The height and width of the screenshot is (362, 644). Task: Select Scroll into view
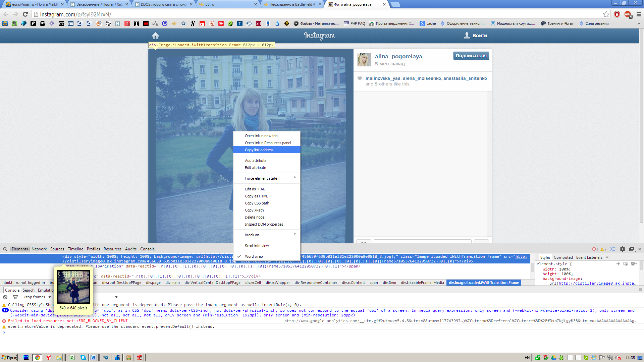pos(267,246)
